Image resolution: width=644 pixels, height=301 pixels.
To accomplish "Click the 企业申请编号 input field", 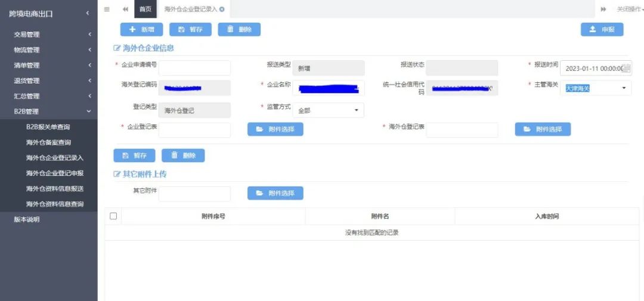I will [x=194, y=68].
